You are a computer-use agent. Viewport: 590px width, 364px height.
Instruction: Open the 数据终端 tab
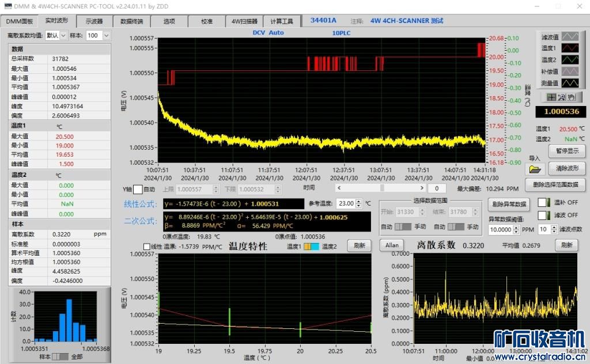[x=132, y=21]
